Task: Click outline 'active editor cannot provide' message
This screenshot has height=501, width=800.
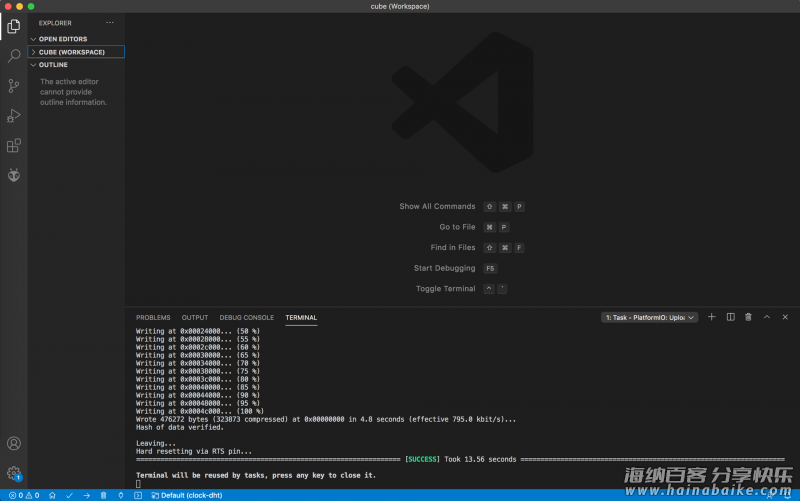Action: tap(73, 92)
